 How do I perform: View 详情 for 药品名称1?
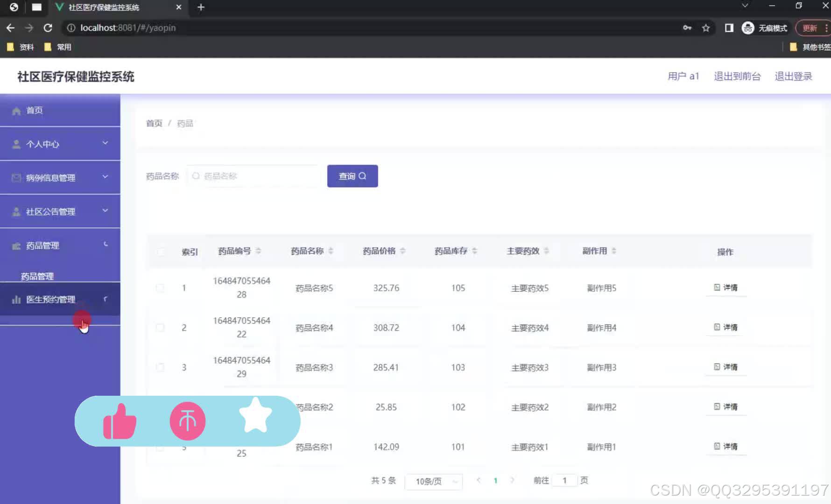click(726, 446)
